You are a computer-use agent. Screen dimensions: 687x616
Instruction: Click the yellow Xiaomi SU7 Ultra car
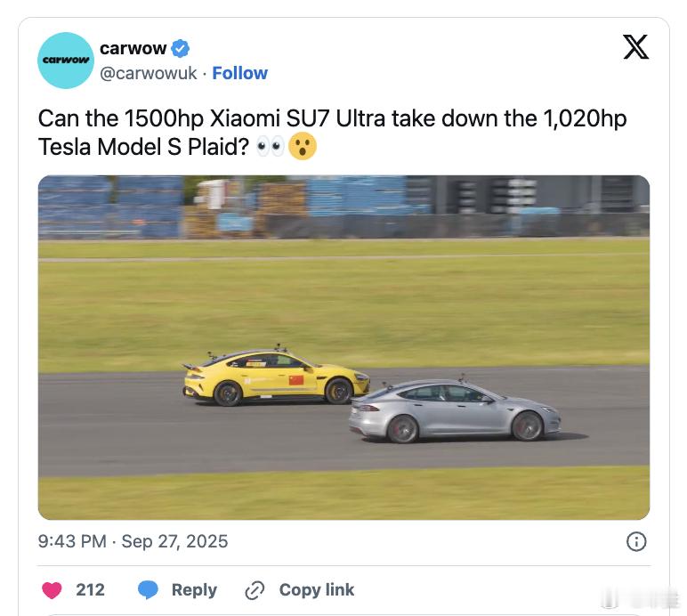[276, 376]
